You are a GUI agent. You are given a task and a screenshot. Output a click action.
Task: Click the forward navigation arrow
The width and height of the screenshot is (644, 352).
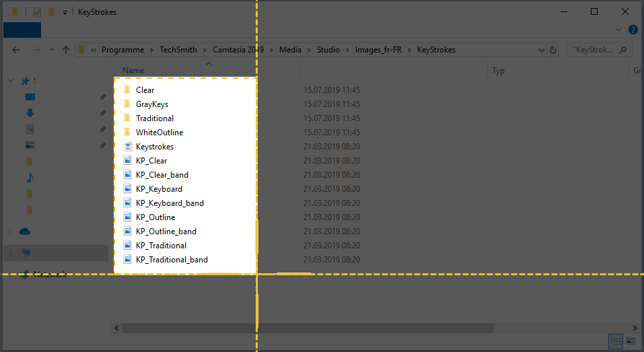(36, 50)
